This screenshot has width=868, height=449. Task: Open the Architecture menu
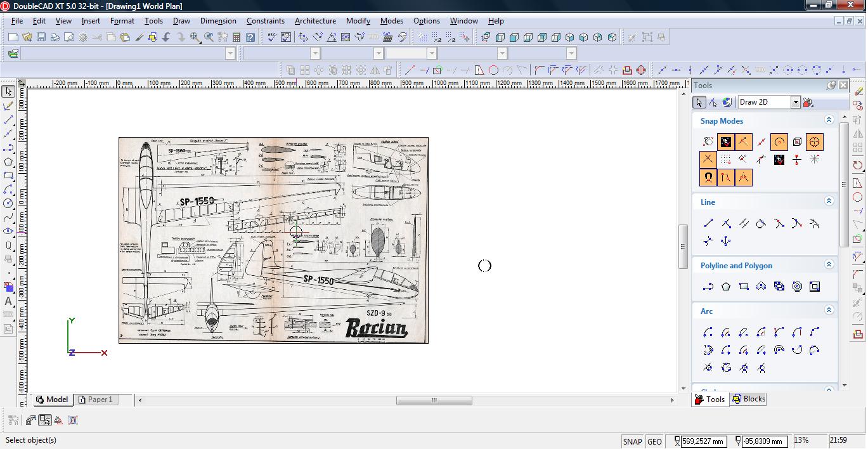click(315, 21)
